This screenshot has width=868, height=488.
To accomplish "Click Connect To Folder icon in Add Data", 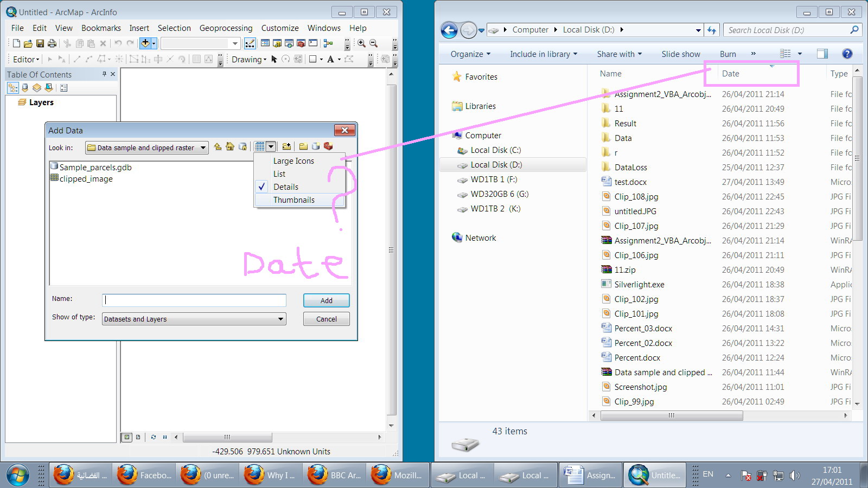I will coord(286,146).
